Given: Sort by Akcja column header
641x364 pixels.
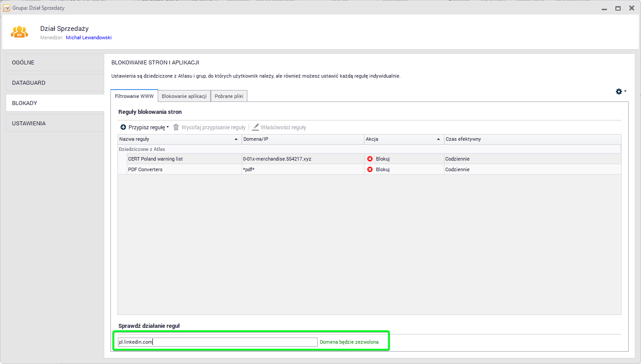Looking at the screenshot, I should pos(402,139).
